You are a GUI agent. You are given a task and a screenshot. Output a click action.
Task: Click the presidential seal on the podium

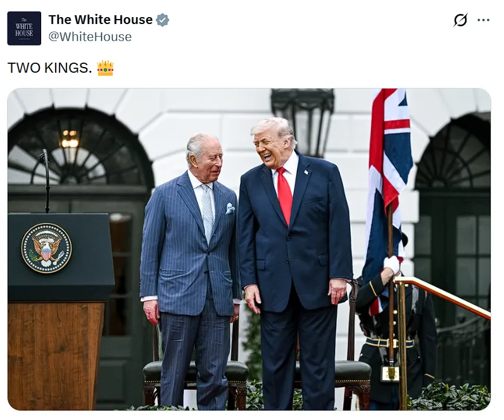click(47, 248)
